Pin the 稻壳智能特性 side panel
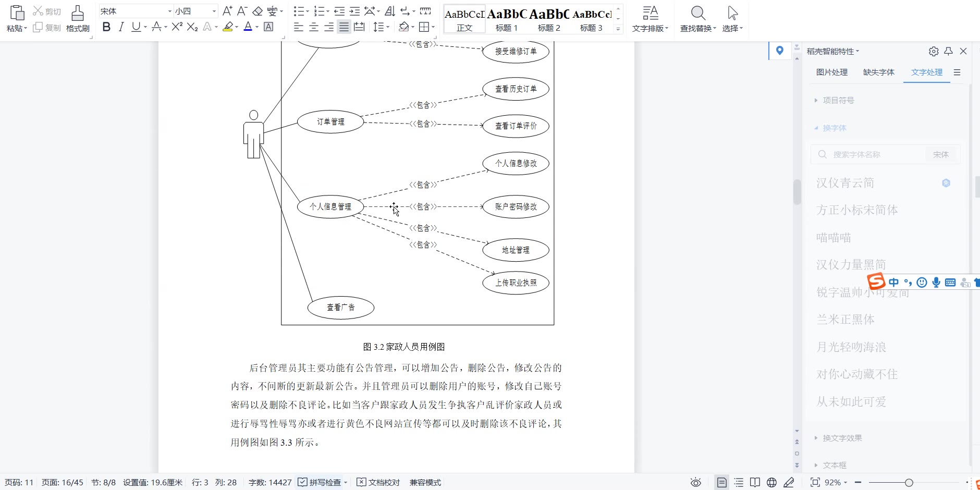980x490 pixels. click(x=949, y=51)
